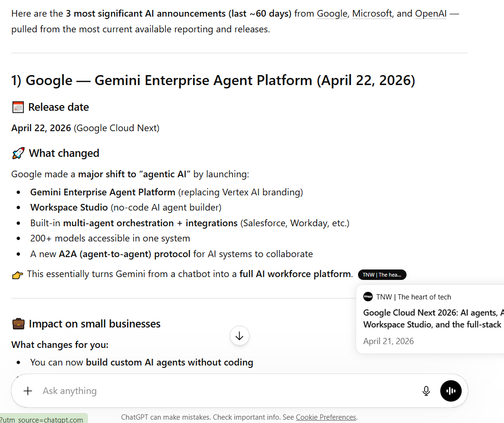The width and height of the screenshot is (504, 423).
Task: Click the rocket emoji beside What changed
Action: point(19,153)
